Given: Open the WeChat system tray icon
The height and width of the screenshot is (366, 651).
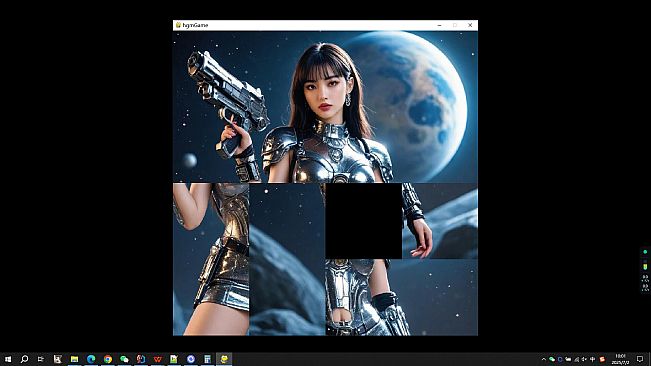Looking at the screenshot, I should point(552,359).
